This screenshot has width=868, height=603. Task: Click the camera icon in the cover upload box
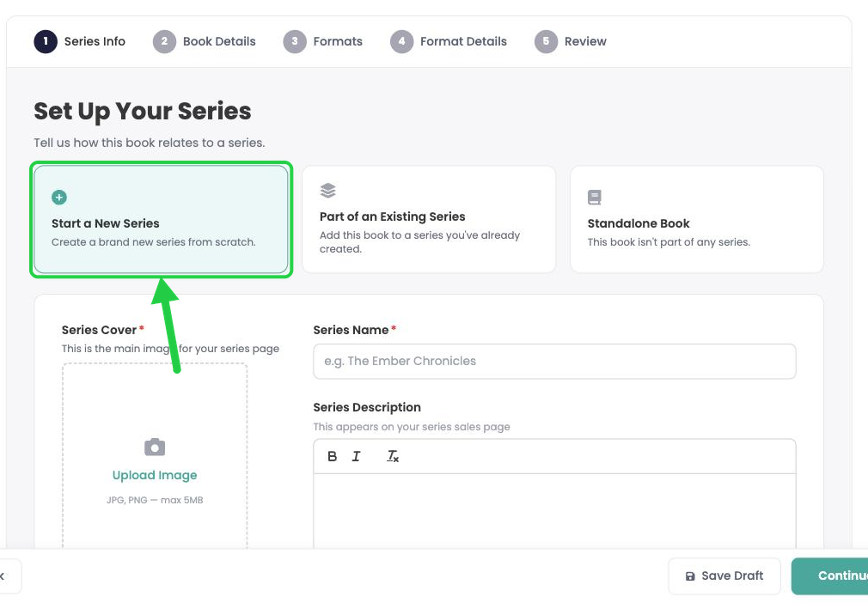coord(155,447)
